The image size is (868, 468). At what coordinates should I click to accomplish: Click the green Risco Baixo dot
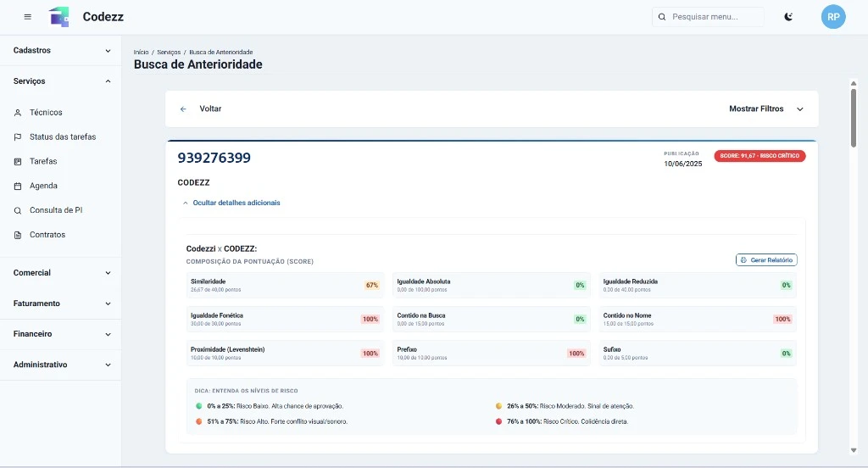pos(198,406)
